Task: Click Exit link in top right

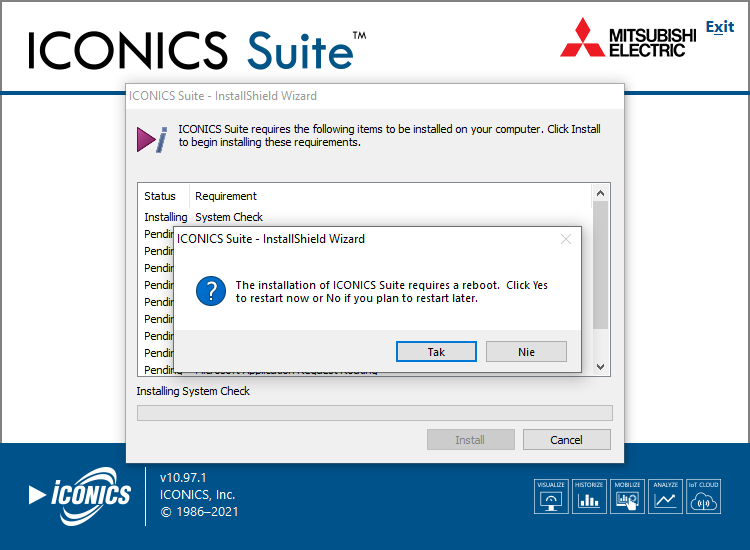Action: (x=719, y=27)
